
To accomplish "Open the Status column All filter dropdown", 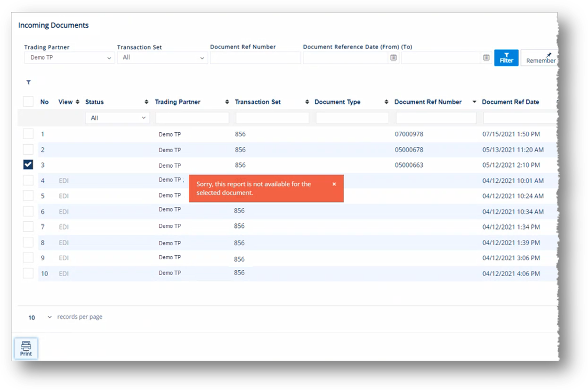I will [117, 118].
